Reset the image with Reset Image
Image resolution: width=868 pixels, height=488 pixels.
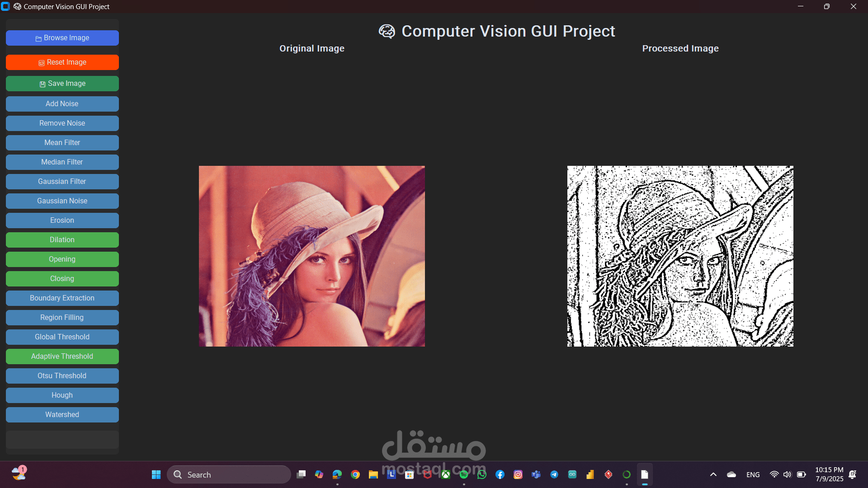[62, 62]
